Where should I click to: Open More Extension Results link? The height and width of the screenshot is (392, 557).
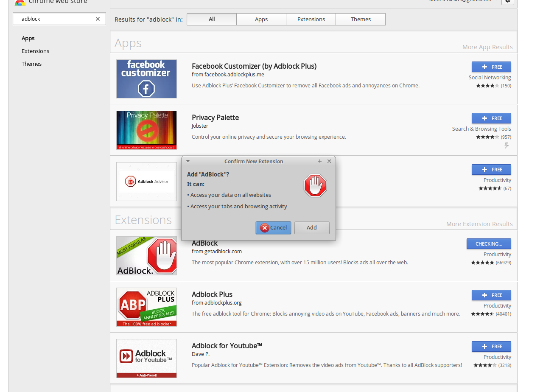[x=479, y=224]
